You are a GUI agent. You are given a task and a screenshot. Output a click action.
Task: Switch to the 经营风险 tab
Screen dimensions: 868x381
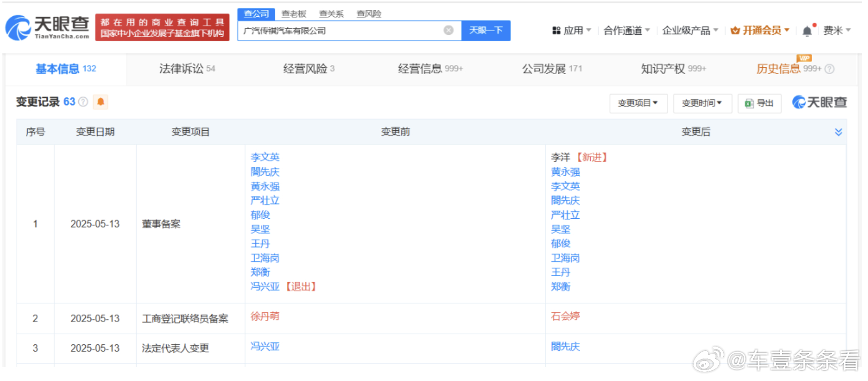(x=309, y=69)
